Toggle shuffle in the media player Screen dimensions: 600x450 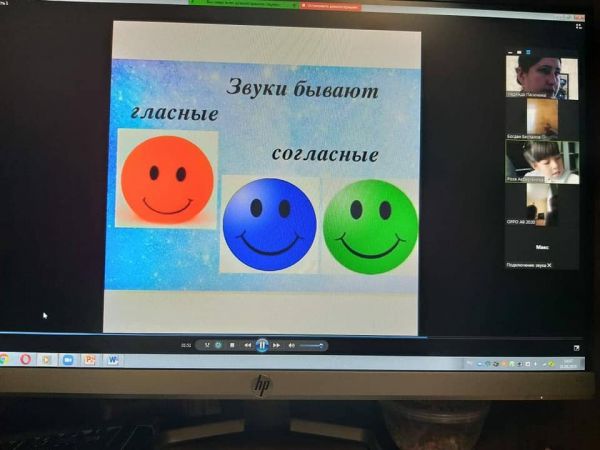[x=207, y=345]
